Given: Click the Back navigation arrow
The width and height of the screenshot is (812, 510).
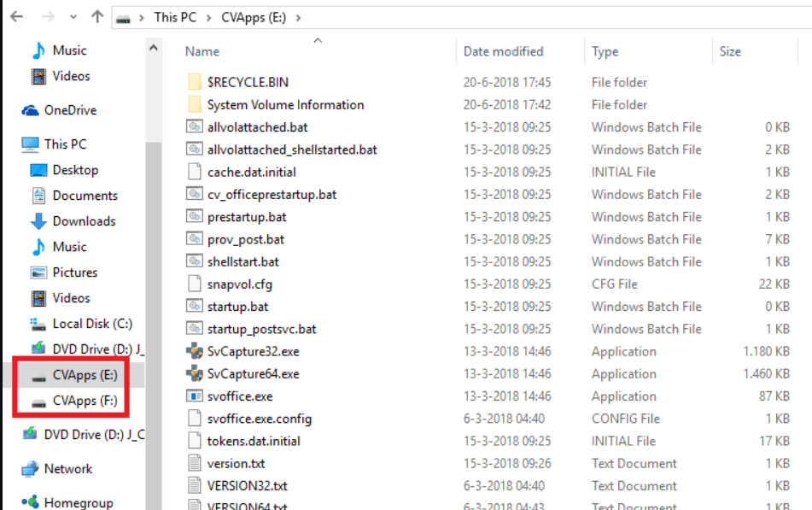Looking at the screenshot, I should coord(16,17).
